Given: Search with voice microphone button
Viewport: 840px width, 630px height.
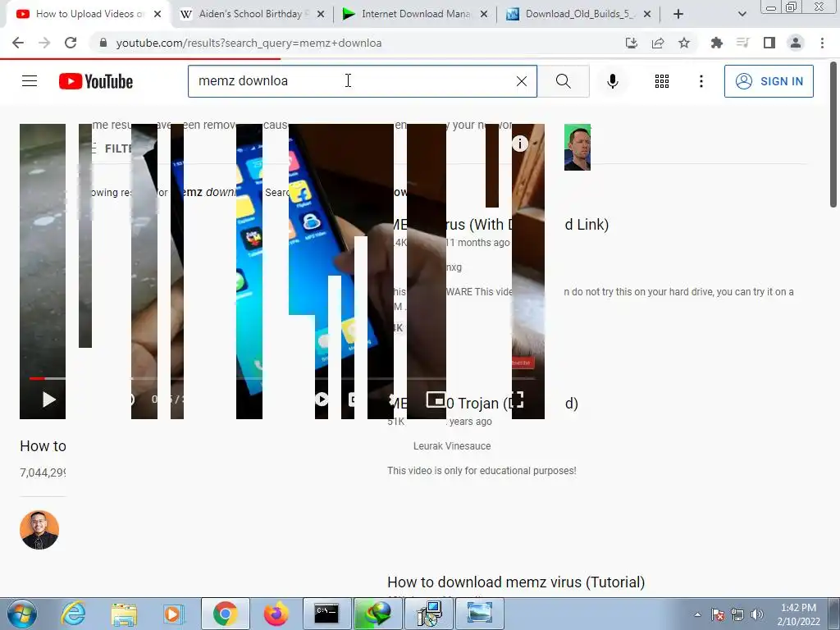Looking at the screenshot, I should point(612,81).
